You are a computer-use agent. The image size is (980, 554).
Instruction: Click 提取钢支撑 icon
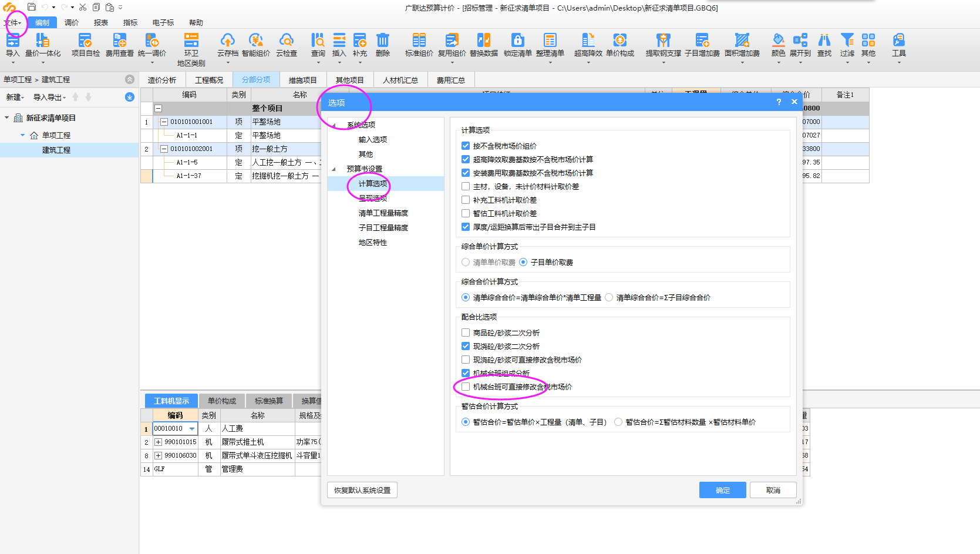pyautogui.click(x=664, y=40)
